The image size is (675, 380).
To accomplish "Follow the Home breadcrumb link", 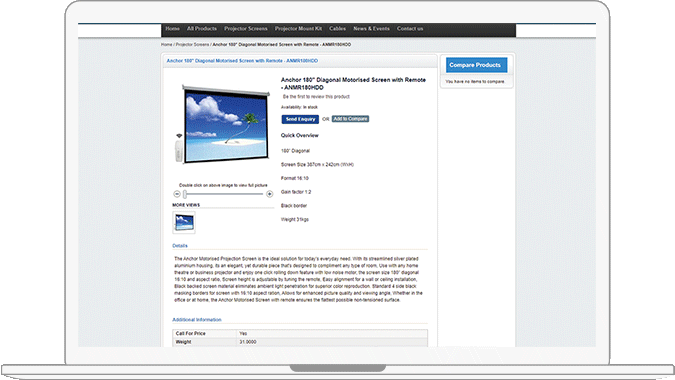I will (x=167, y=45).
